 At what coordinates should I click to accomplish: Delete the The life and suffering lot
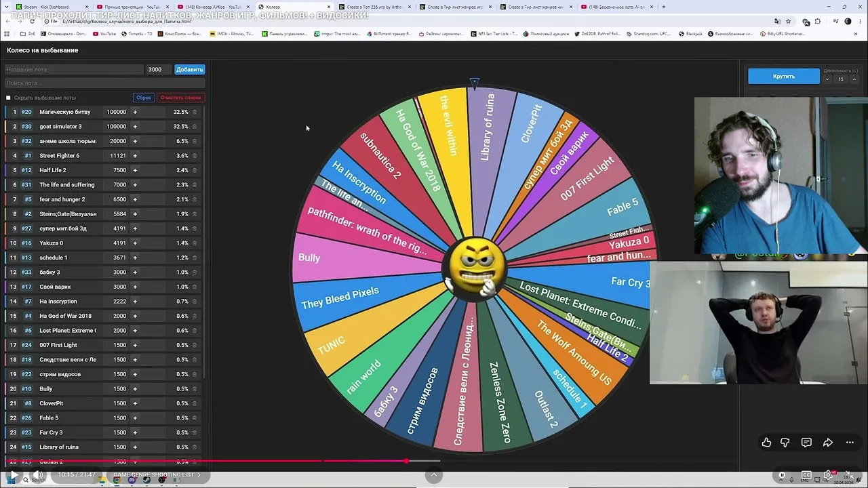click(x=195, y=185)
